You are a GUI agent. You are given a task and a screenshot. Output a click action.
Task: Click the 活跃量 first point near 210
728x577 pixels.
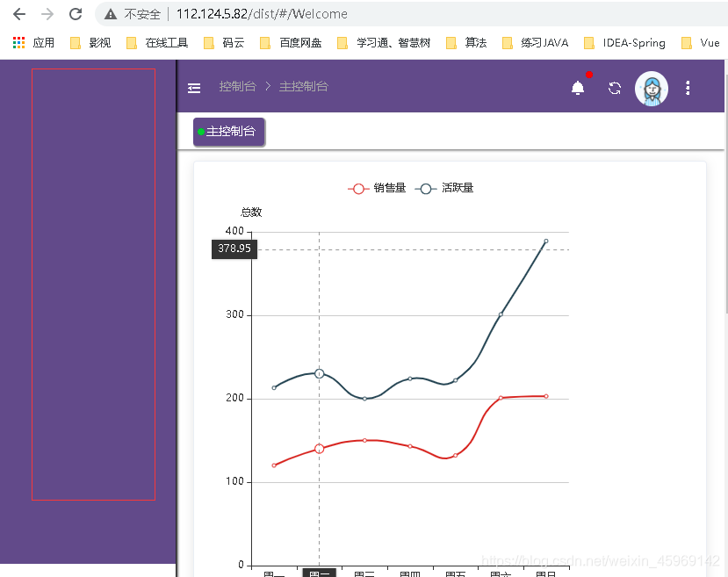[x=274, y=387]
